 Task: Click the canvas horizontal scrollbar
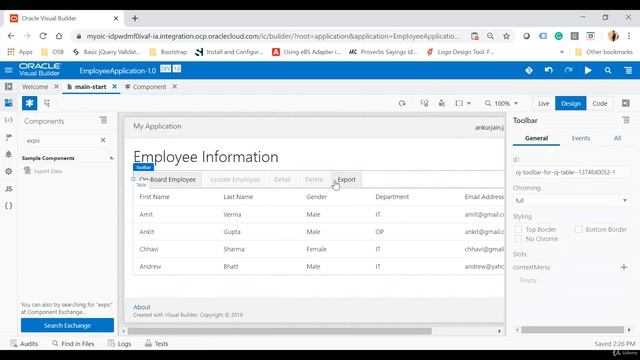pyautogui.click(x=280, y=331)
